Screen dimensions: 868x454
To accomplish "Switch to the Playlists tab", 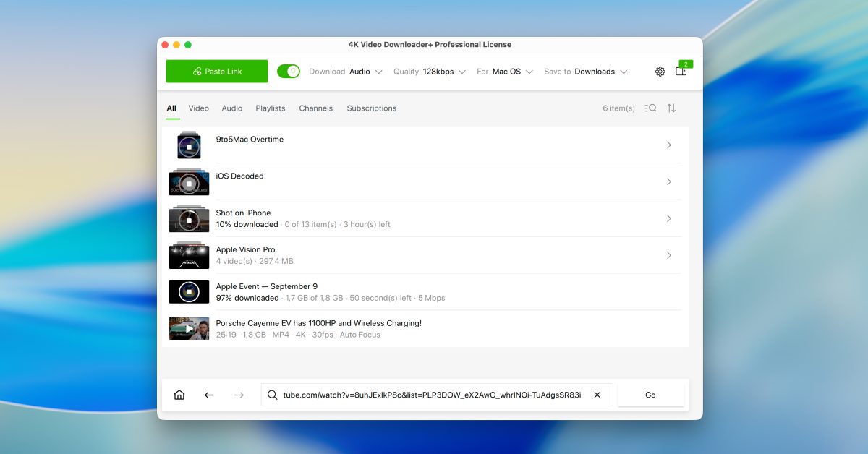I will (270, 108).
